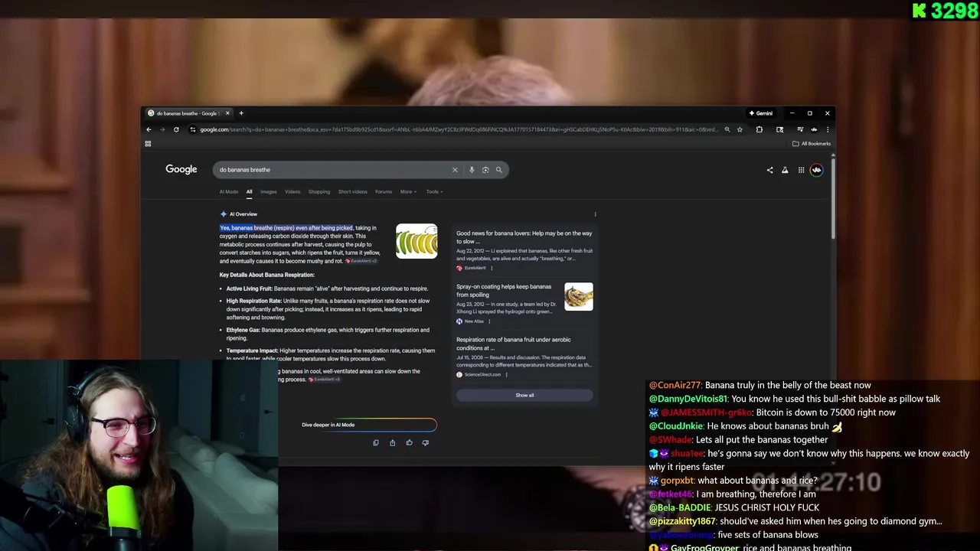Click chat username @ConAir277

coord(675,385)
